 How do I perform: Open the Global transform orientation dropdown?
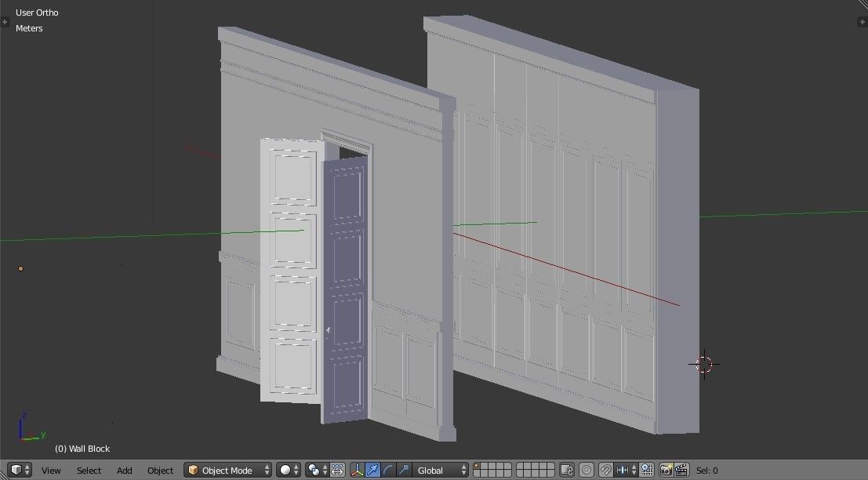click(x=441, y=470)
